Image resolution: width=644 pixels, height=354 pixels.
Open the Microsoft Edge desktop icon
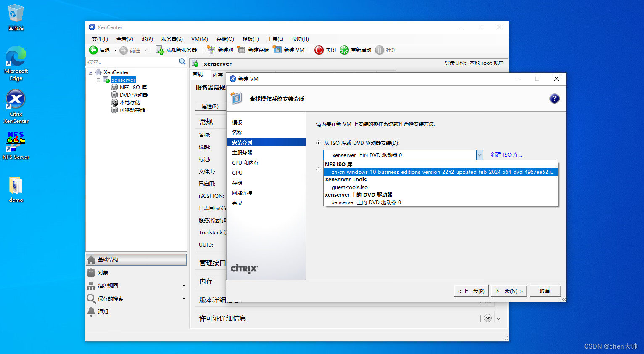(16, 63)
